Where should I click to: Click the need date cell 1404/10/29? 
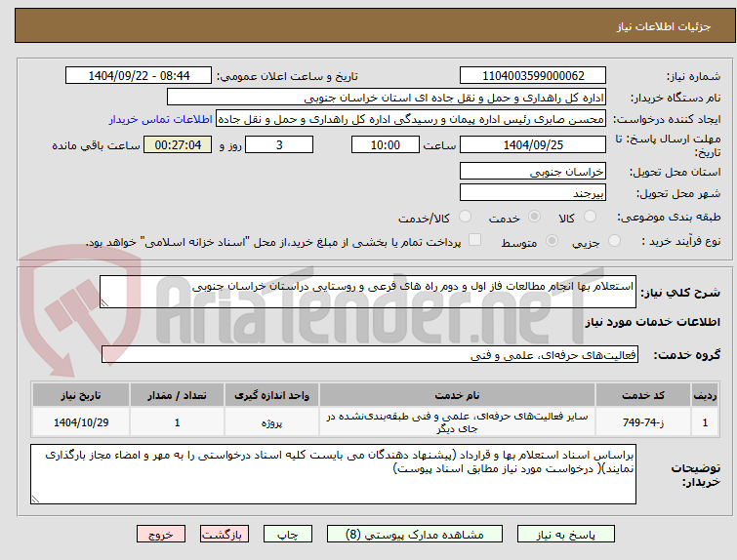point(81,422)
